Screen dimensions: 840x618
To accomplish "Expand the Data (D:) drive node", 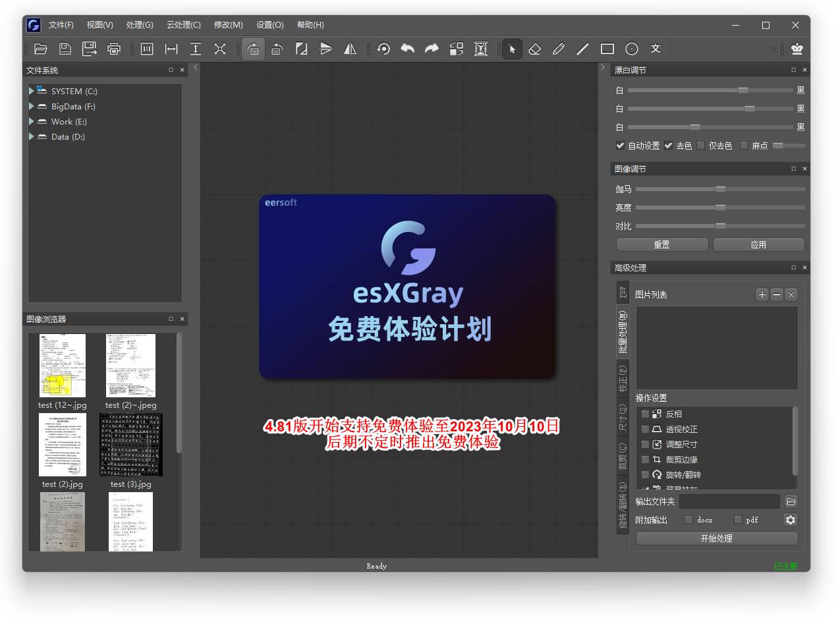I will pos(30,136).
